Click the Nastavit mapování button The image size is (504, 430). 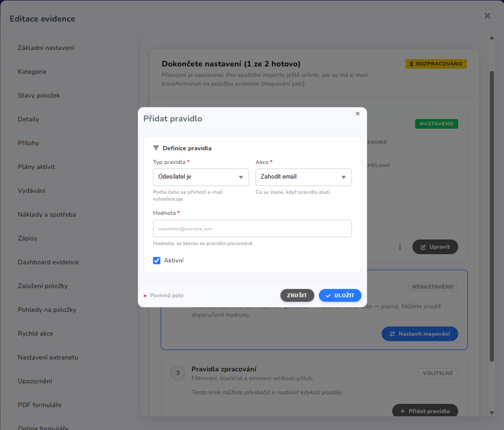(x=420, y=334)
